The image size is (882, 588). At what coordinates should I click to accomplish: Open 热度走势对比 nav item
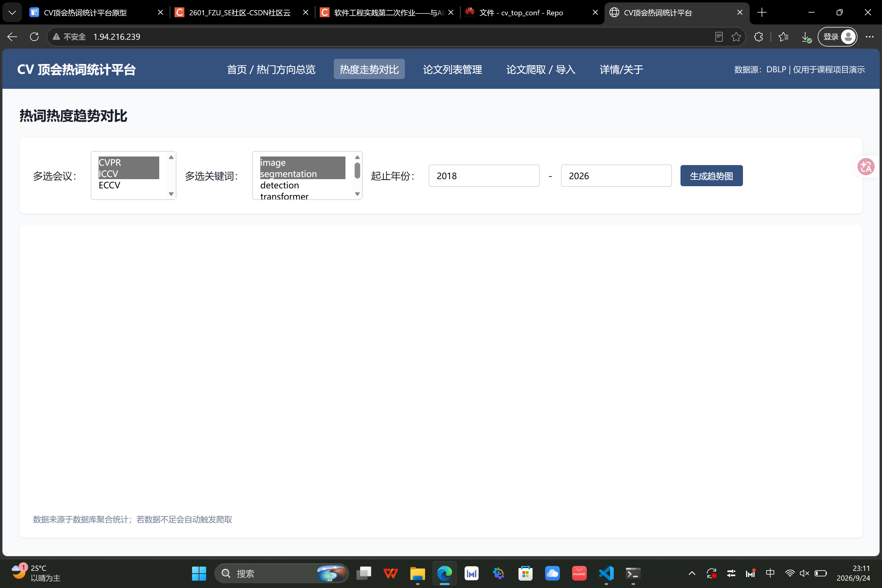click(x=369, y=70)
